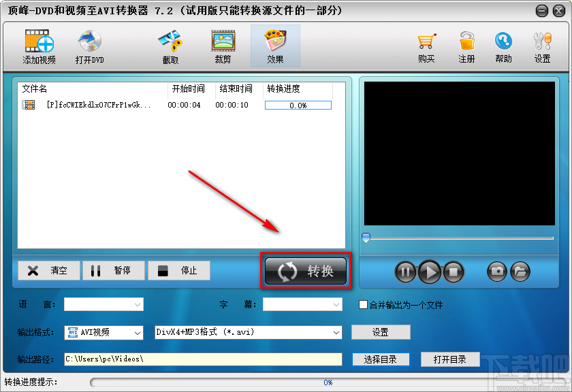Click the Choose Directory (选择目录) button
This screenshot has height=392, width=572.
click(x=381, y=359)
